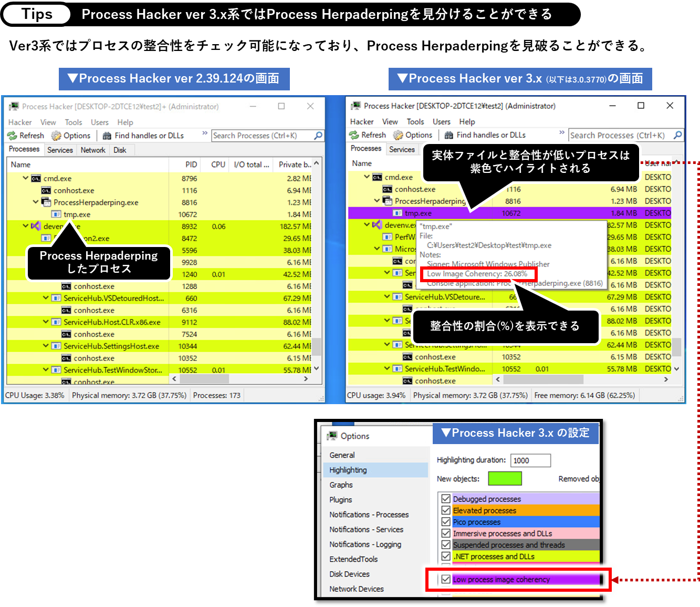Click the devenv Visual Studio icon in right window
The width and height of the screenshot is (700, 607).
point(377,225)
